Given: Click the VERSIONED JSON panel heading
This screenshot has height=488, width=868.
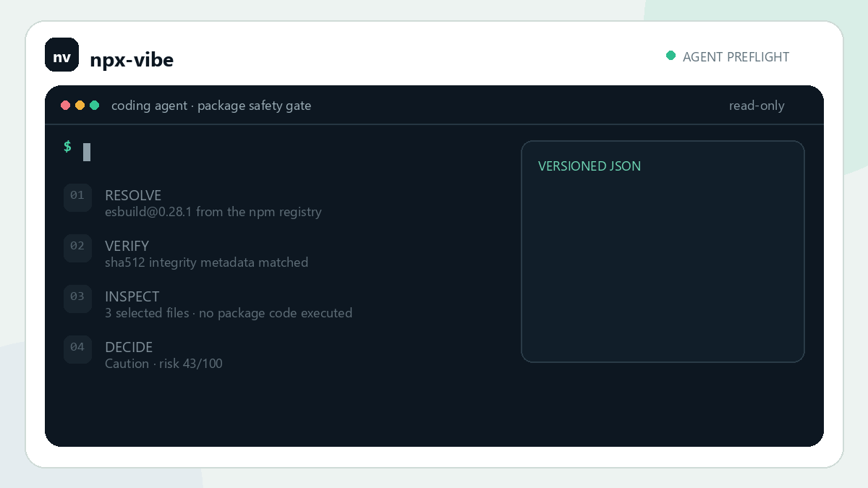Looking at the screenshot, I should [x=590, y=166].
